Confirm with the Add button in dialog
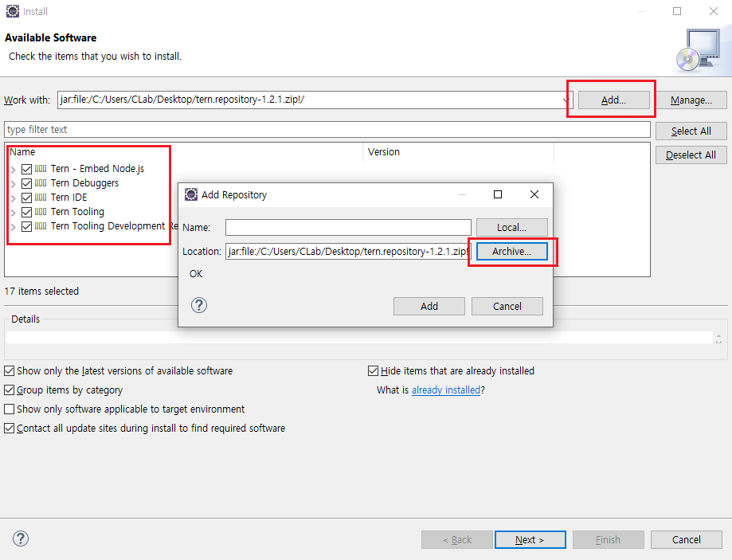Screen dimensions: 732x560 tap(429, 307)
